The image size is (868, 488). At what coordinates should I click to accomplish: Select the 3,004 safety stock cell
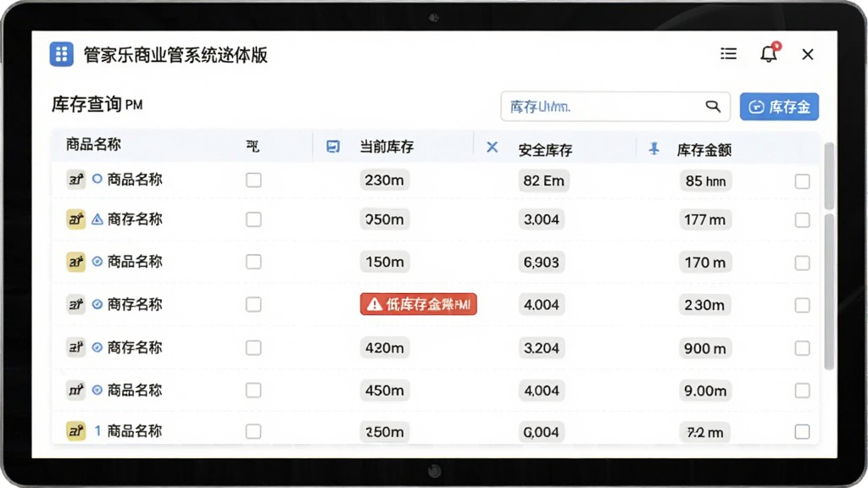pyautogui.click(x=542, y=219)
